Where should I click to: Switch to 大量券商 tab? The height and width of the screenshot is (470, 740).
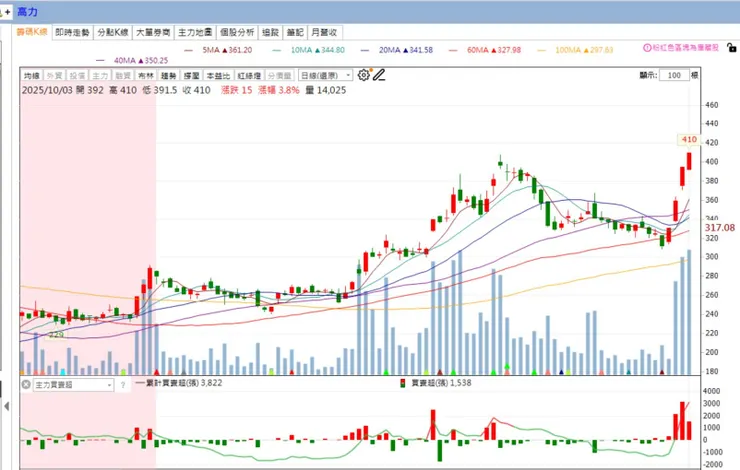[153, 32]
